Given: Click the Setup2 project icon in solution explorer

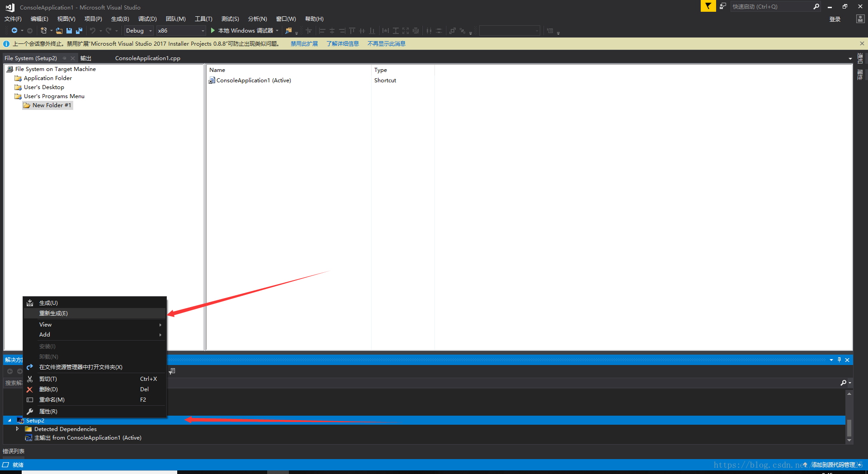Looking at the screenshot, I should (x=21, y=421).
